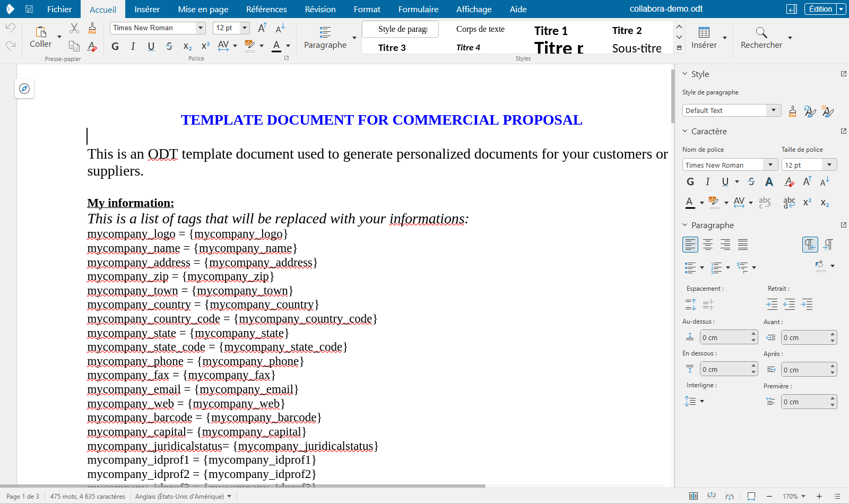Image resolution: width=849 pixels, height=504 pixels.
Task: Clear direct formatting in the toolbar
Action: (92, 46)
